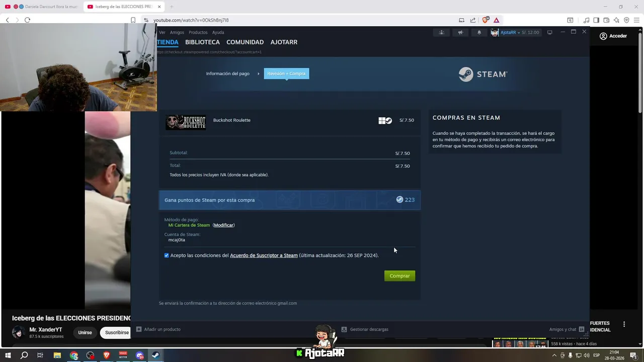Open the Brave Wallet icon
644x362 pixels.
[606, 20]
